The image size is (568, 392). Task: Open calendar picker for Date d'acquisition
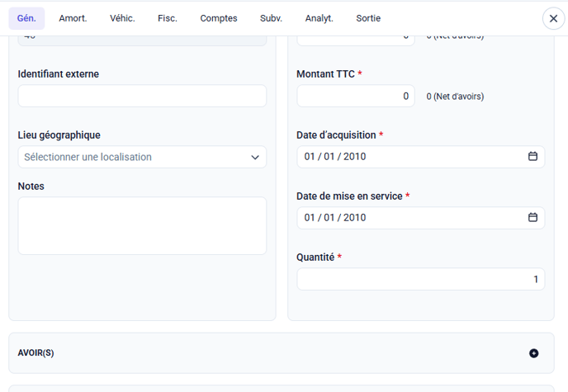532,157
